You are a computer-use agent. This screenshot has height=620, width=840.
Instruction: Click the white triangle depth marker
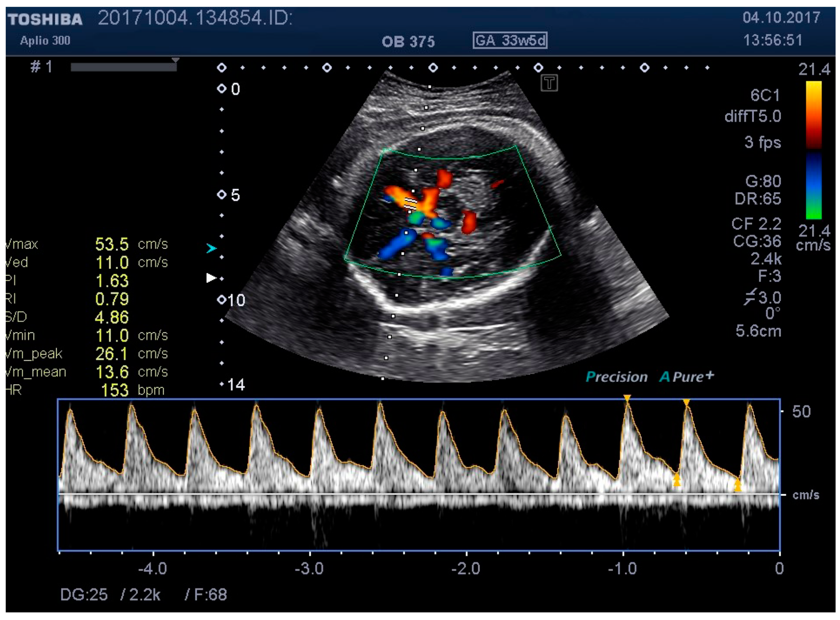tap(211, 278)
